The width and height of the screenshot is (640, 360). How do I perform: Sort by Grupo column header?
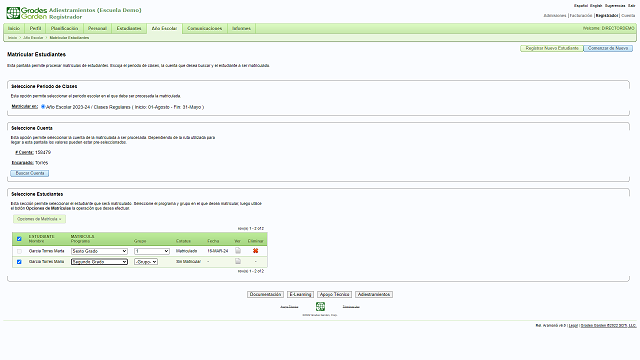[x=140, y=241]
